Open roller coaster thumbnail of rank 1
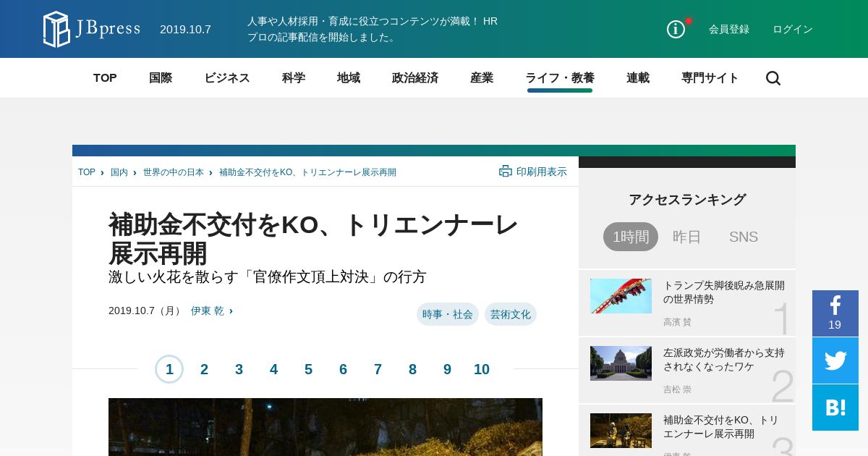Viewport: 868px width, 456px height. pyautogui.click(x=621, y=296)
